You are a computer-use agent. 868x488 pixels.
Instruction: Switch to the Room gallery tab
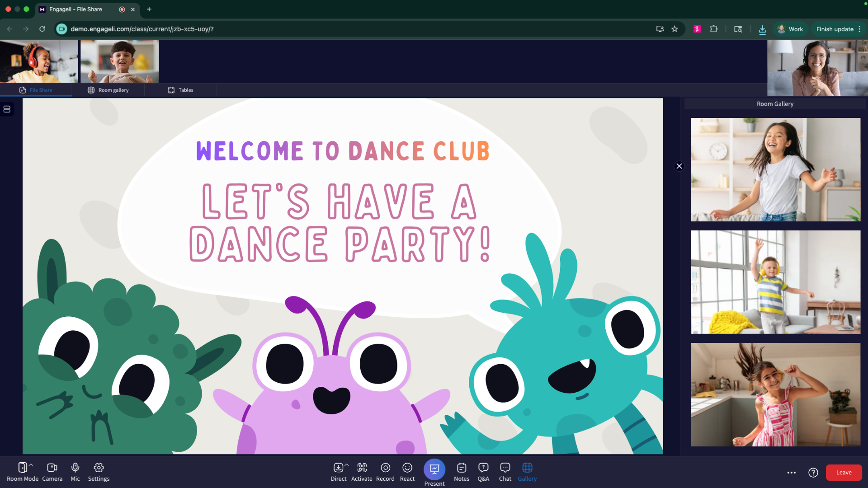(108, 90)
